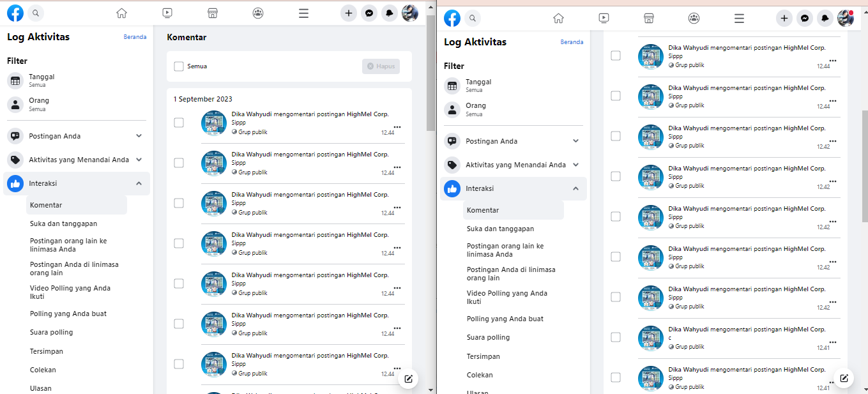Tick the Semua checkbox in left window
This screenshot has height=394, width=868.
click(x=179, y=66)
